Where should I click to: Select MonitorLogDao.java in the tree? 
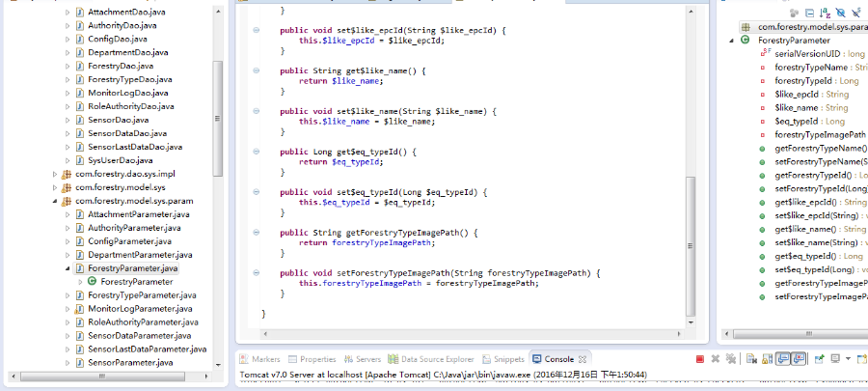tap(128, 93)
